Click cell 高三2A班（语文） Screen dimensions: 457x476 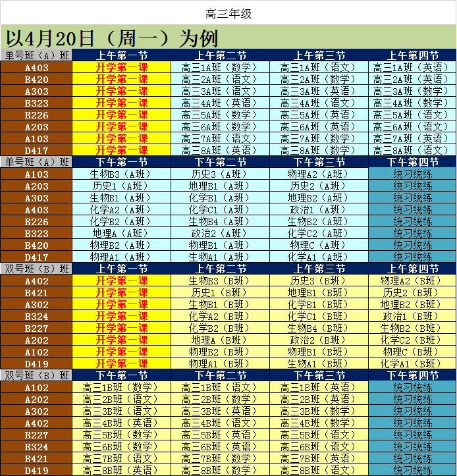221,79
